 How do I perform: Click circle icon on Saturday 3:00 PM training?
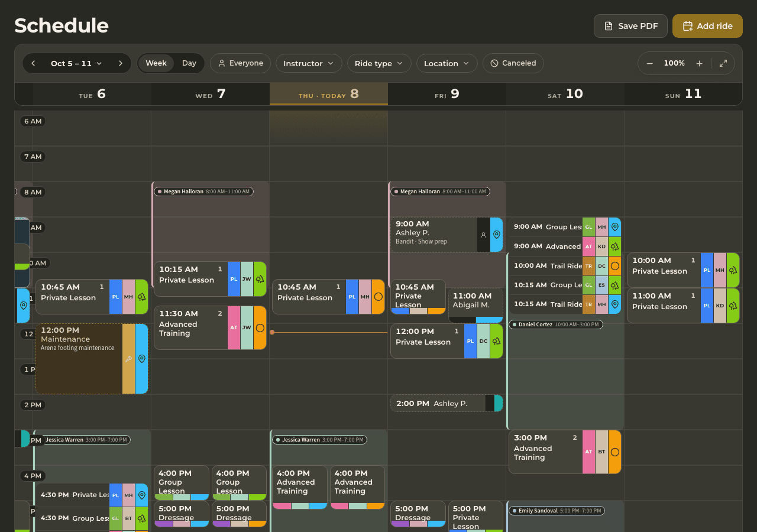coord(615,452)
